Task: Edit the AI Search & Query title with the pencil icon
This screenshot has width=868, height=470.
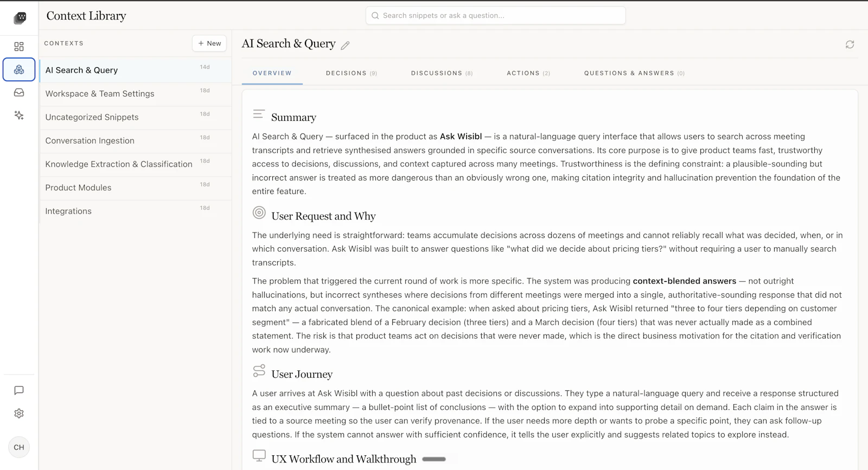Action: [x=345, y=46]
